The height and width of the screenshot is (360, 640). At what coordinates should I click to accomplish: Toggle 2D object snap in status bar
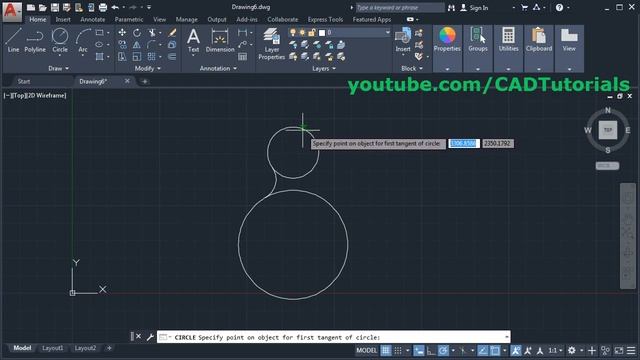495,350
